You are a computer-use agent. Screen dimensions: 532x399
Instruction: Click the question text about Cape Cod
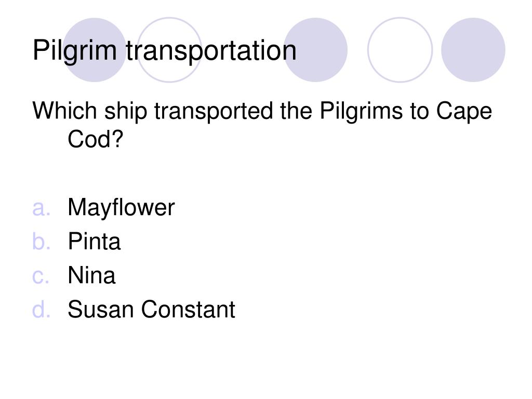click(262, 125)
